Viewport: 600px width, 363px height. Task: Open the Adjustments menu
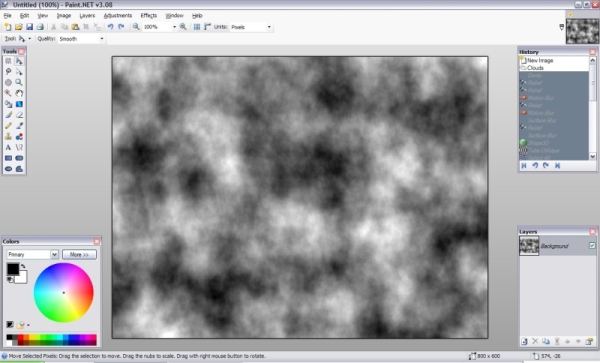tap(118, 16)
